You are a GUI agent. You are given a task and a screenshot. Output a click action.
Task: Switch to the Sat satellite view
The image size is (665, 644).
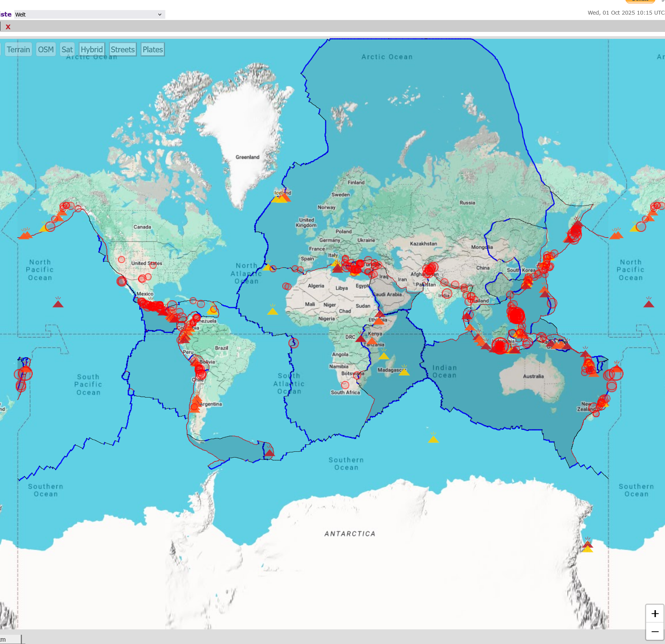[67, 50]
